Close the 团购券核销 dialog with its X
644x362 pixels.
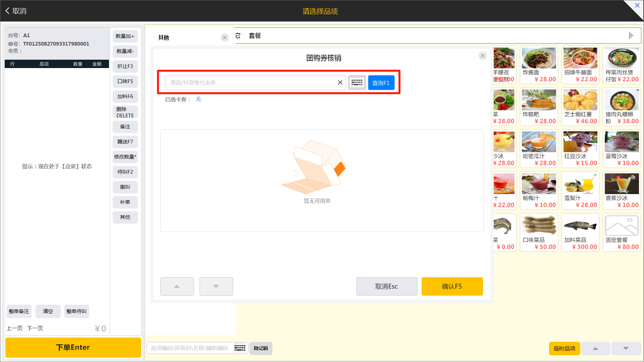(x=482, y=56)
